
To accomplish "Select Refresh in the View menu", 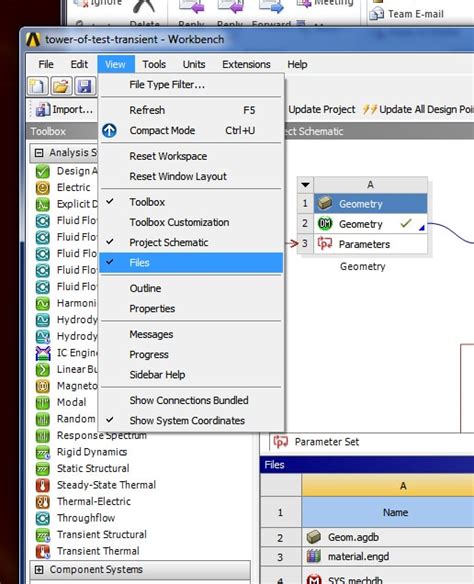I will click(191, 110).
